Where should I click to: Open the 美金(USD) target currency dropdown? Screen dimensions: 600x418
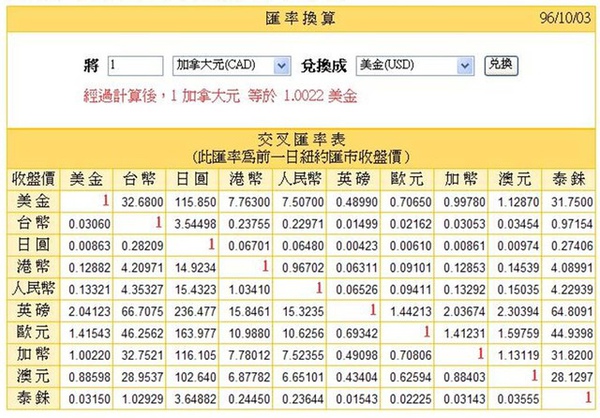click(x=415, y=66)
